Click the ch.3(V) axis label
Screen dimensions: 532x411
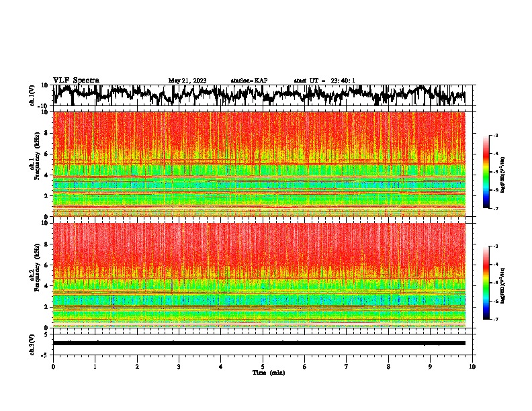(x=32, y=345)
